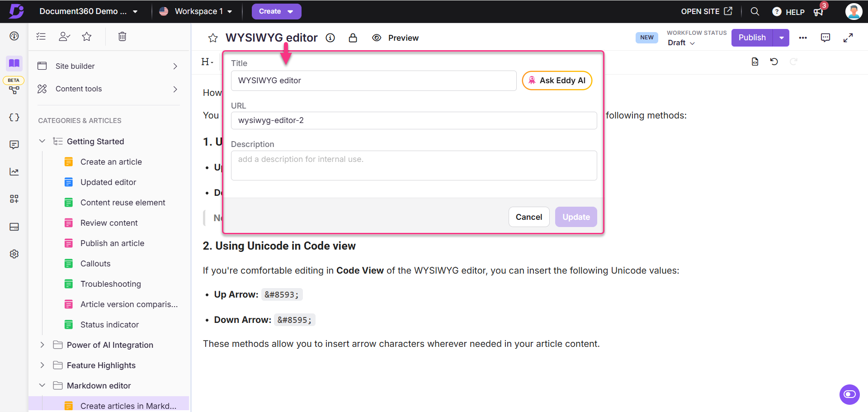Open the Create an article item

(111, 162)
